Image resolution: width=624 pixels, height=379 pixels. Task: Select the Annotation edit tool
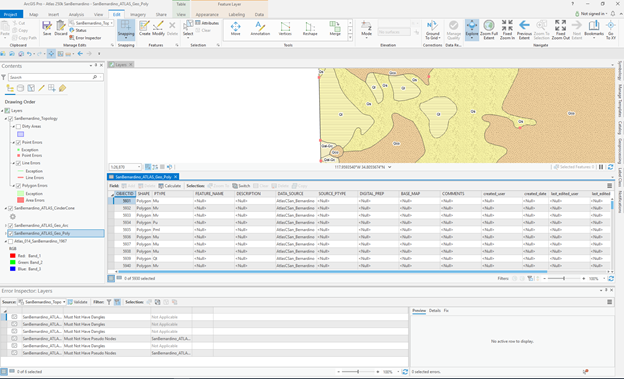coord(260,28)
